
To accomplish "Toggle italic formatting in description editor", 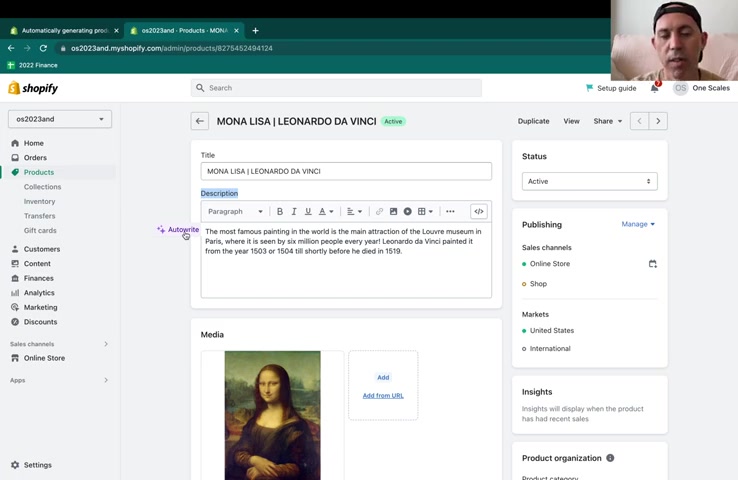I will point(294,212).
